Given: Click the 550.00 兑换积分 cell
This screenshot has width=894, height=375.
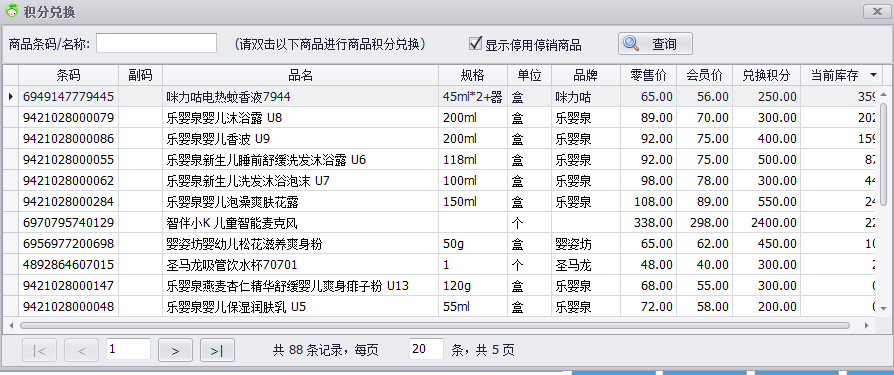Looking at the screenshot, I should click(766, 202).
